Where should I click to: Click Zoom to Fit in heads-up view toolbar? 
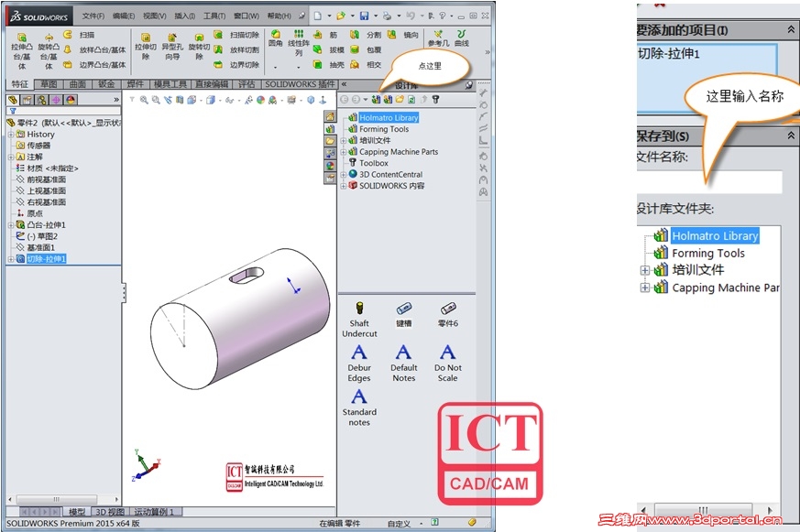point(145,100)
